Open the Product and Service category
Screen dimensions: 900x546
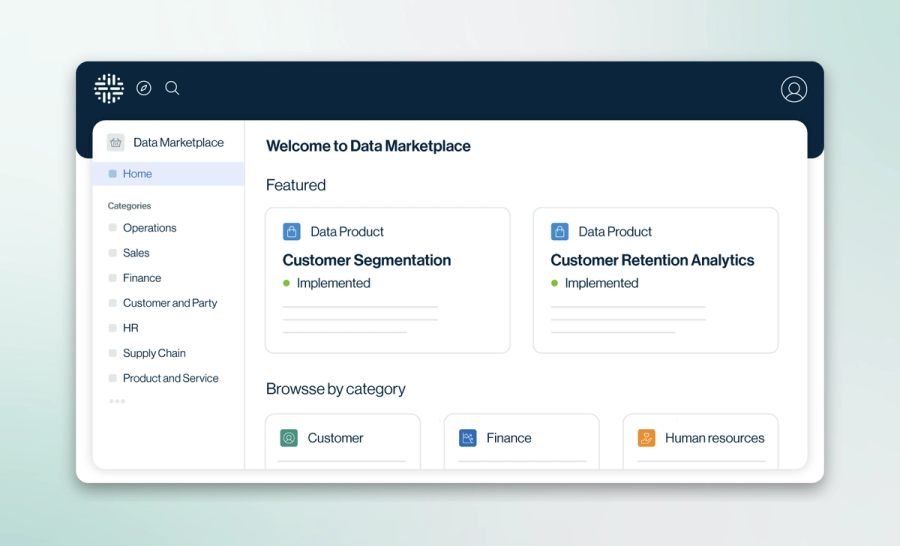(x=170, y=378)
